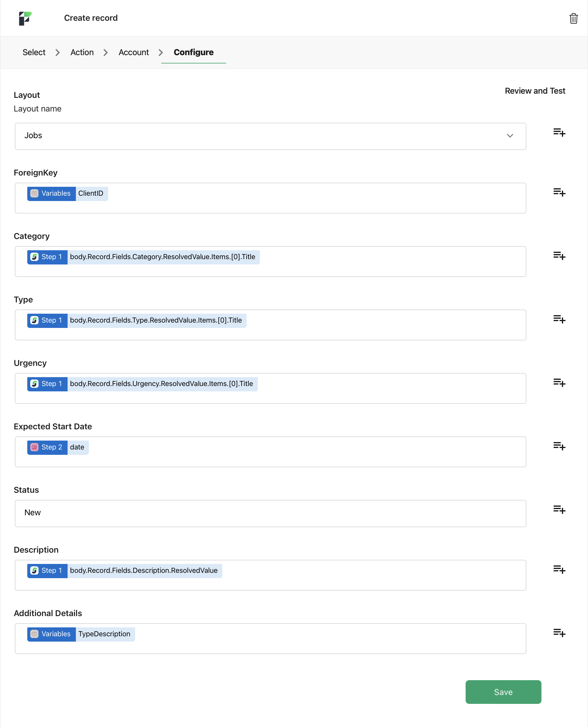
Task: Click add-variable icon beside Expected Start Date
Action: click(x=559, y=446)
